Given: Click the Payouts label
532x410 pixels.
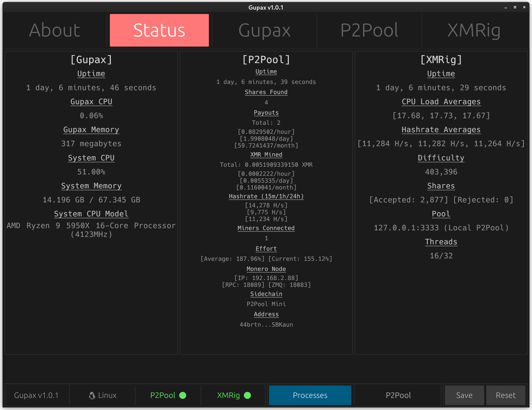Looking at the screenshot, I should (266, 112).
